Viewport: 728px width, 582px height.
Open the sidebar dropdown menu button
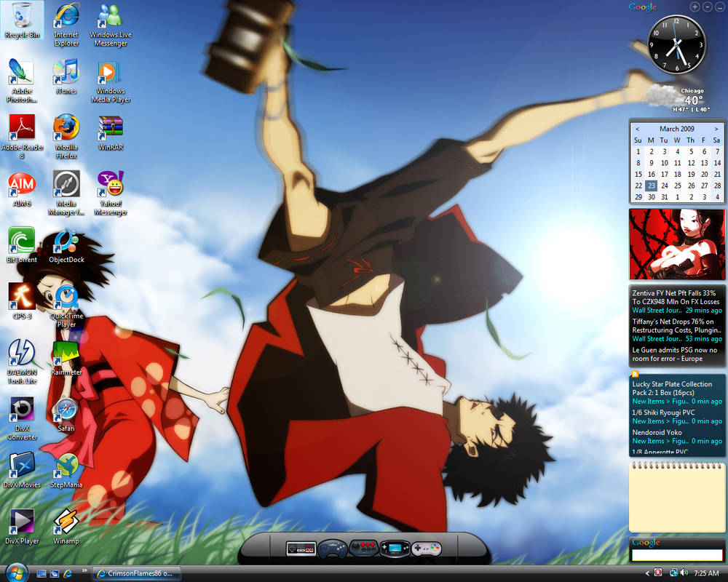point(707,7)
